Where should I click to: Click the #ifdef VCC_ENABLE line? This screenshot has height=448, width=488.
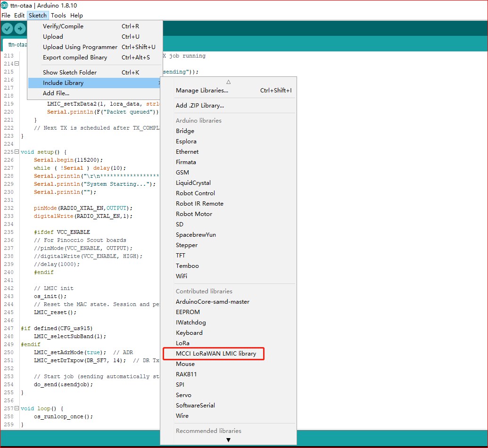coord(62,232)
